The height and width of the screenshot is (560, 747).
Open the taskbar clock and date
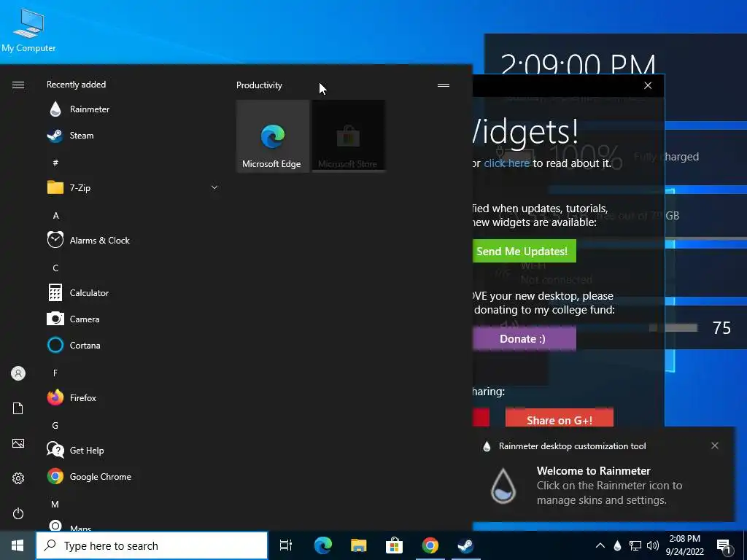tap(684, 545)
